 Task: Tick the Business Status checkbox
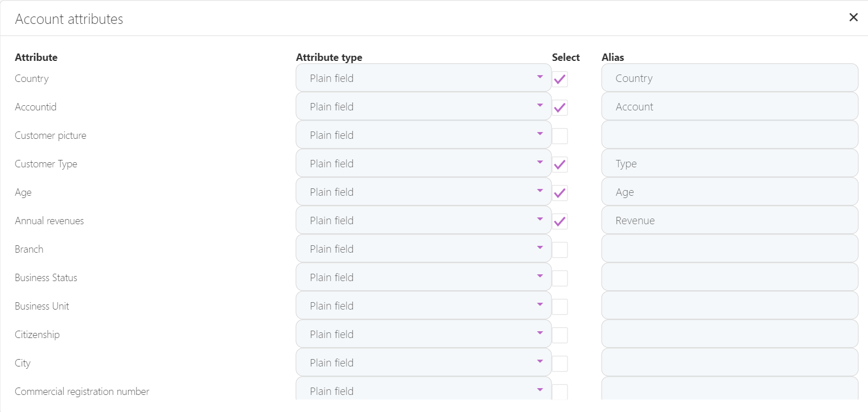[560, 278]
